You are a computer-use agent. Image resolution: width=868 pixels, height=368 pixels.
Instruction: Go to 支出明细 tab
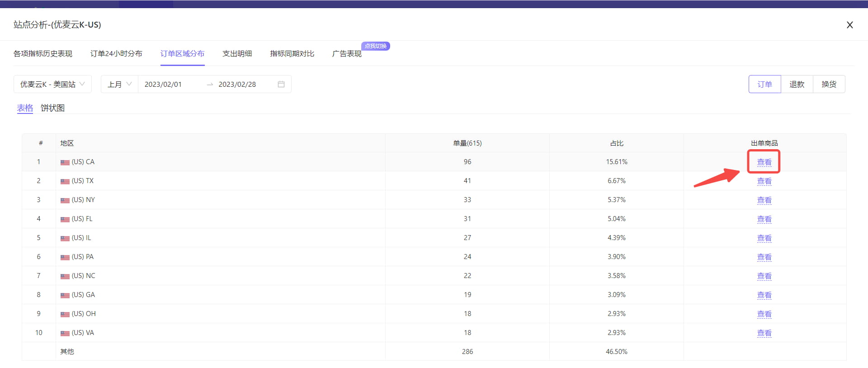237,54
